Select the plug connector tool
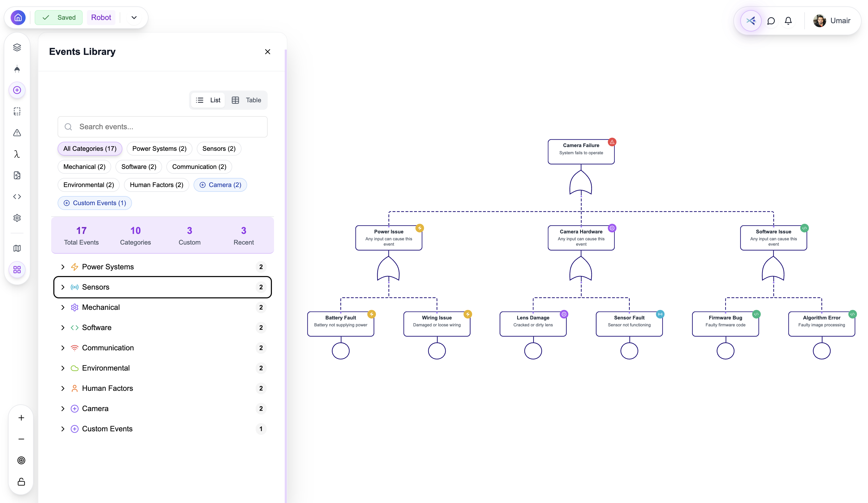This screenshot has width=868, height=503. coord(17,68)
